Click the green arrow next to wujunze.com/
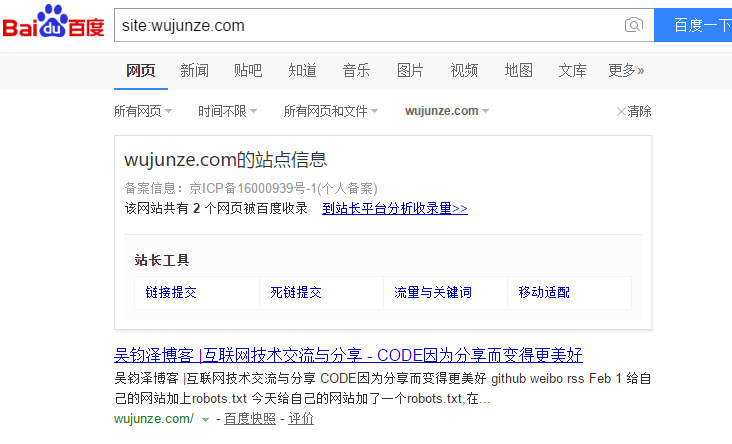This screenshot has height=444, width=732. coord(205,420)
